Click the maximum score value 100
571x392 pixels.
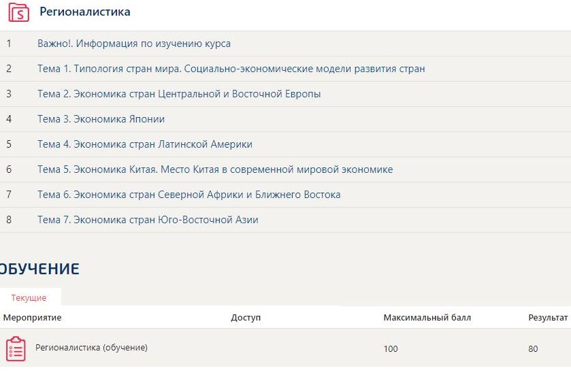click(x=391, y=349)
